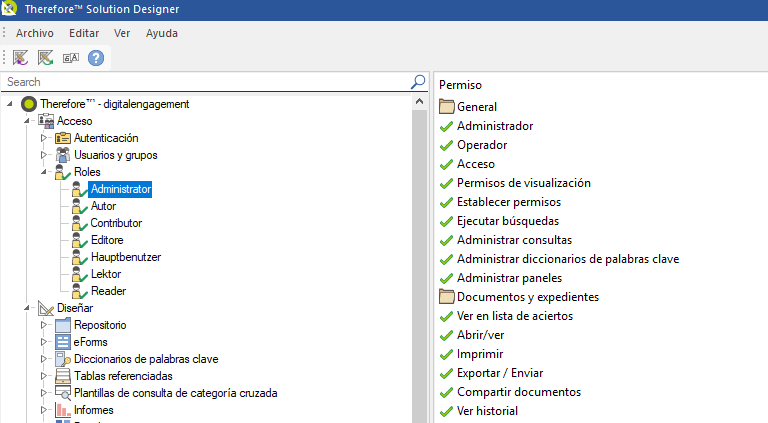Click the eForms form icon
The height and width of the screenshot is (423, 768).
(63, 342)
